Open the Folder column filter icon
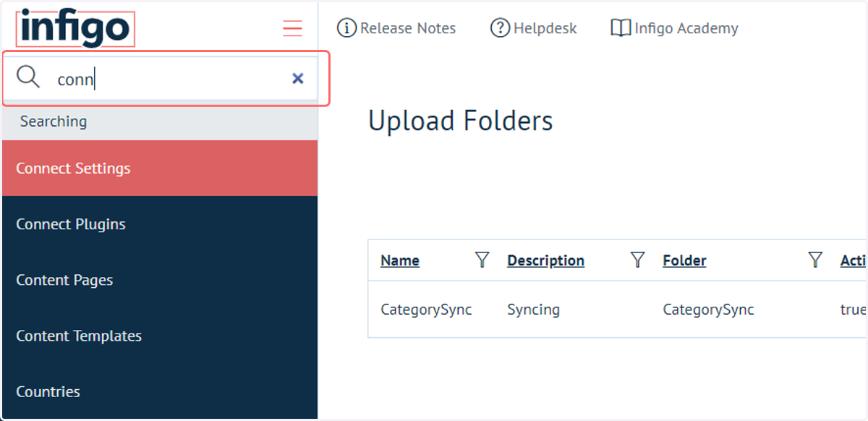Viewport: 868px width, 421px height. coord(815,260)
